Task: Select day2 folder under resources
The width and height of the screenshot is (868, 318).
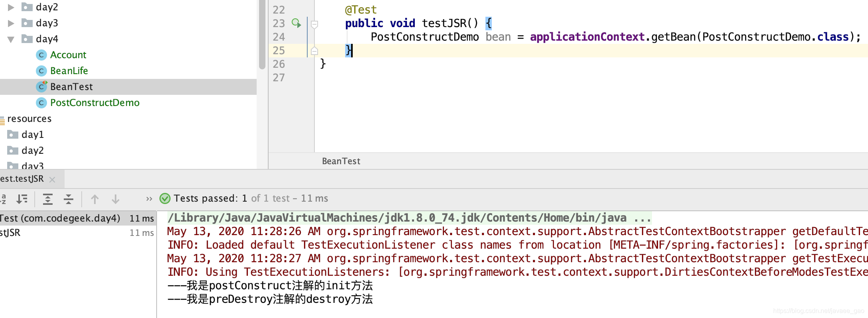Action: [33, 151]
